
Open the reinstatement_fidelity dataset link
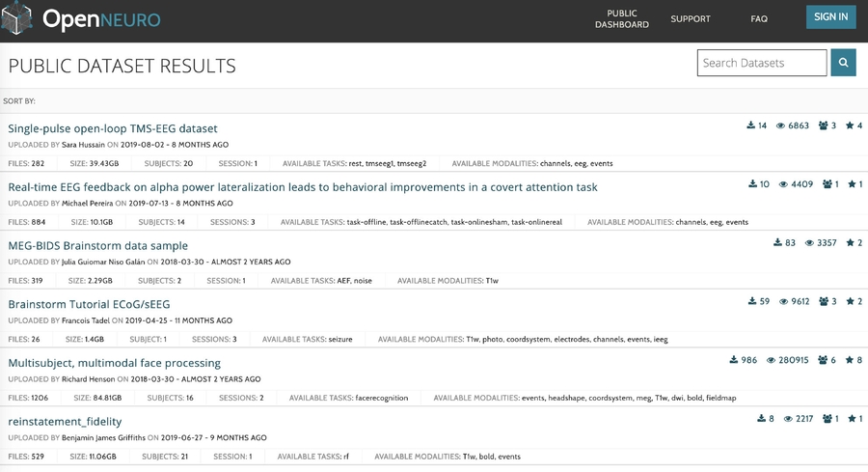[x=65, y=422]
